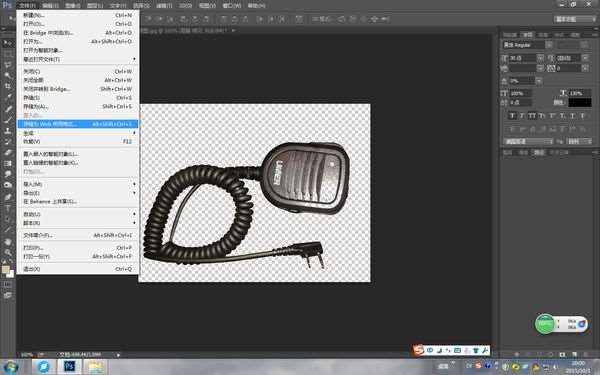
Task: Toggle Underline in the Character panel
Action: point(572,116)
